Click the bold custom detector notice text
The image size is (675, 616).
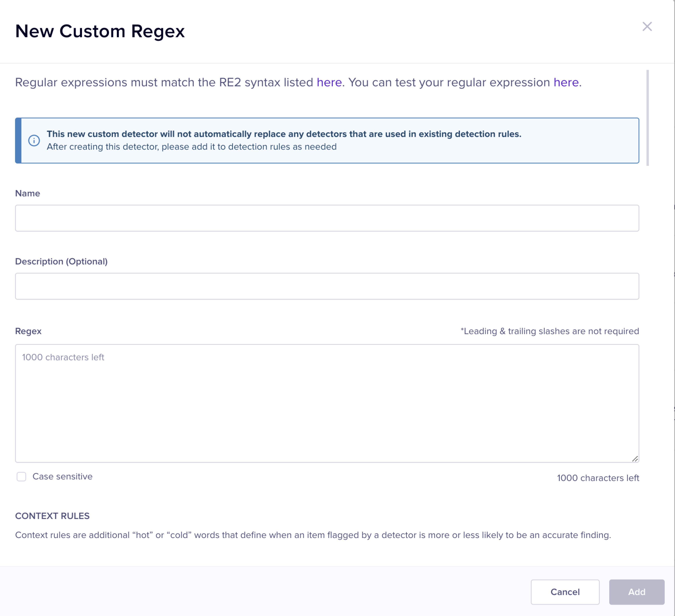click(284, 134)
